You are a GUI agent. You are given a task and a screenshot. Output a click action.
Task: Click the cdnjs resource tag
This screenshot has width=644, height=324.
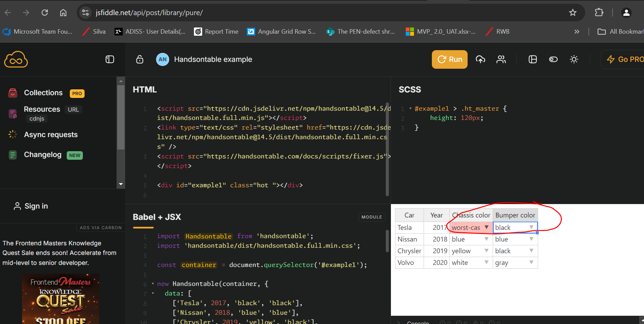point(37,119)
